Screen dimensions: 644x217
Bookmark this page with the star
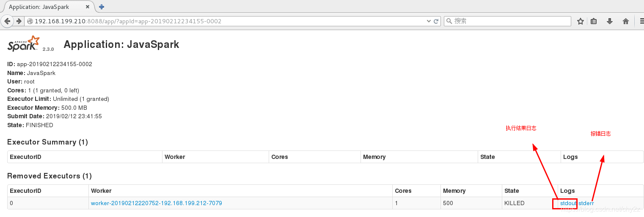(x=581, y=21)
